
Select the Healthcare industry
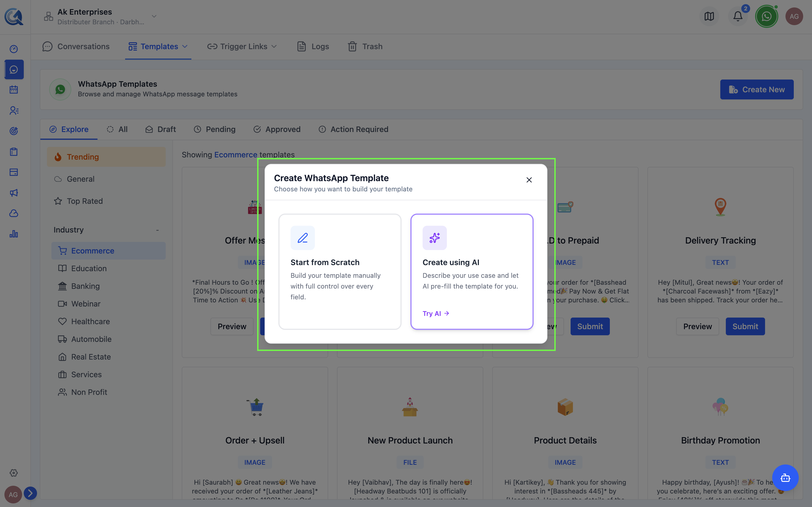pyautogui.click(x=108, y=321)
